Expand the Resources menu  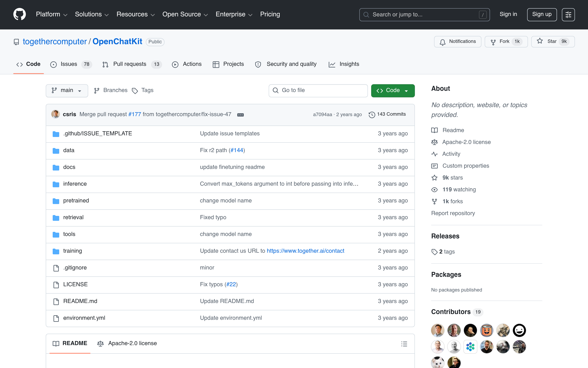coord(136,14)
